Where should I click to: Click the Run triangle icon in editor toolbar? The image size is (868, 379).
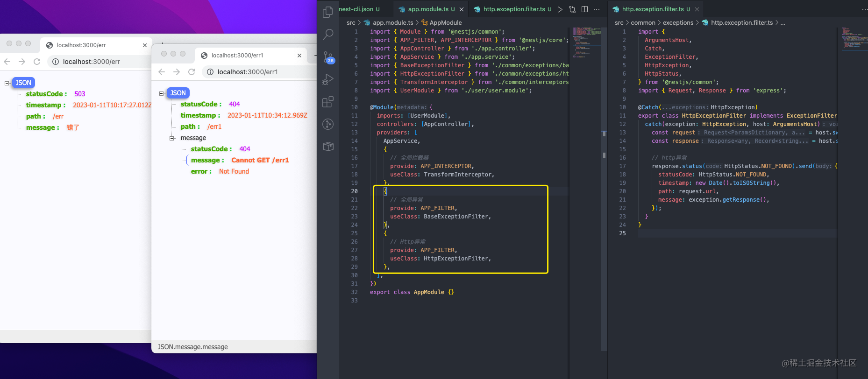[560, 9]
